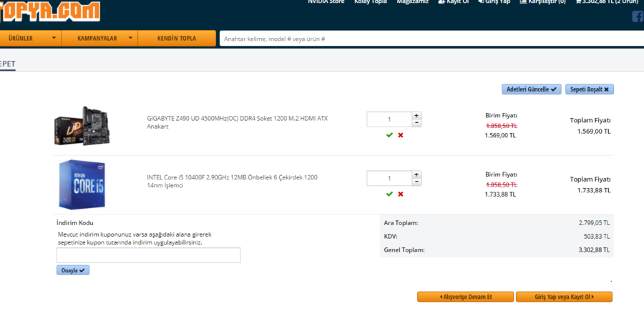
Task: Click the Topya.com logo
Action: tap(49, 11)
